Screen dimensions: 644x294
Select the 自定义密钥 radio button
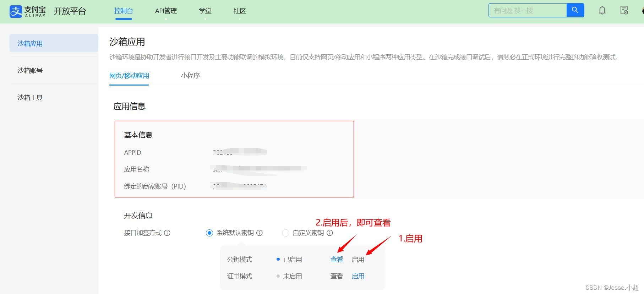tap(286, 233)
